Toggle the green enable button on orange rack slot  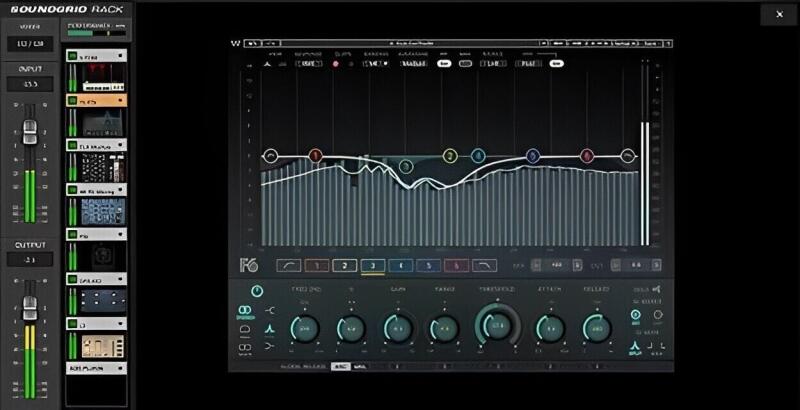[72, 101]
